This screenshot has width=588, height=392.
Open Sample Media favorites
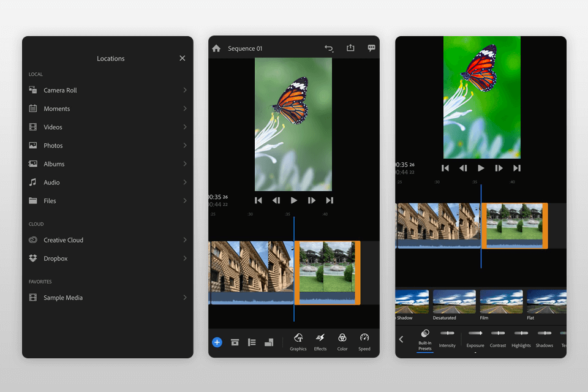(x=108, y=298)
